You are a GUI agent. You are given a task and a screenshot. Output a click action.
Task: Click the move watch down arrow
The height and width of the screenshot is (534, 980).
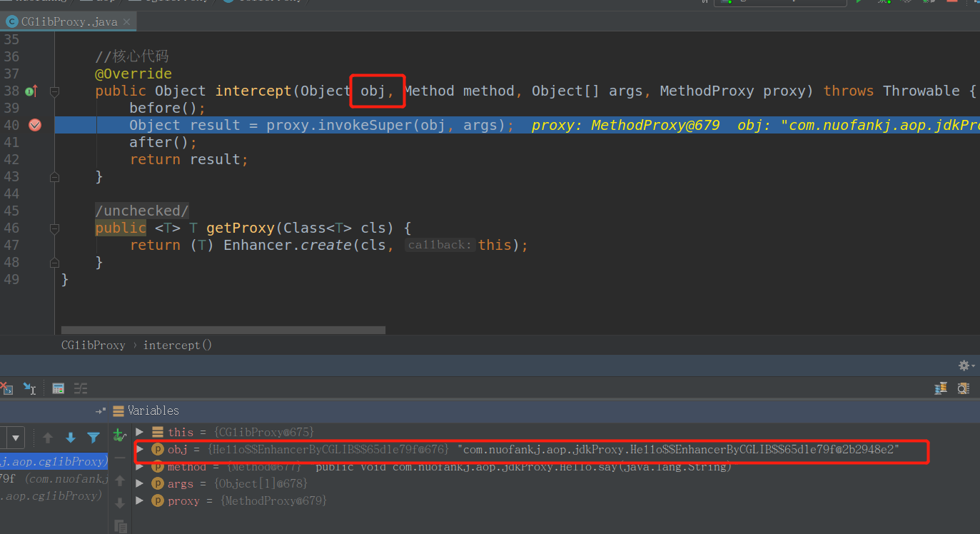coord(120,503)
